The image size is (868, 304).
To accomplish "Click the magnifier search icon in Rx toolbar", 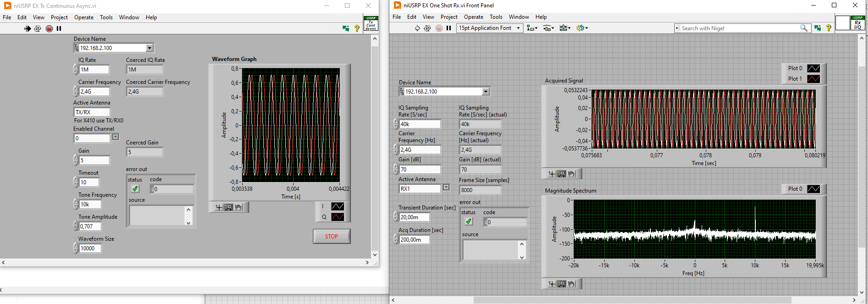I will point(803,28).
